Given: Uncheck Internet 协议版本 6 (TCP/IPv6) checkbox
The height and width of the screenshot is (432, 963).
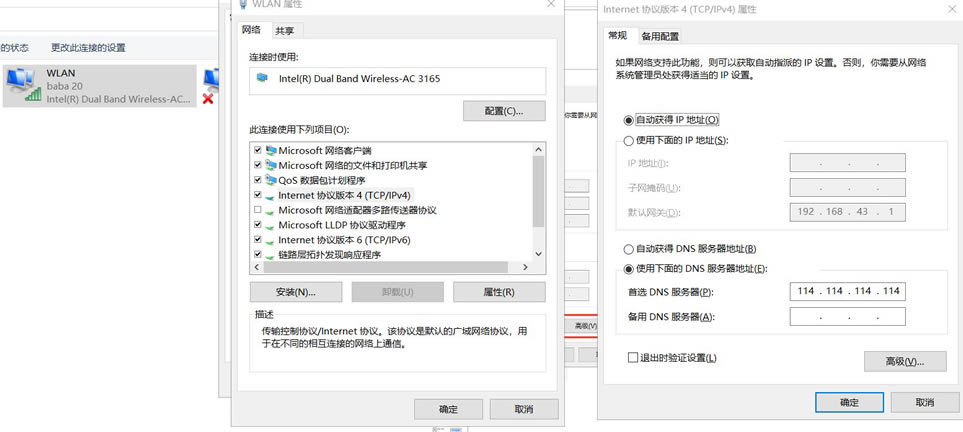Looking at the screenshot, I should 257,240.
